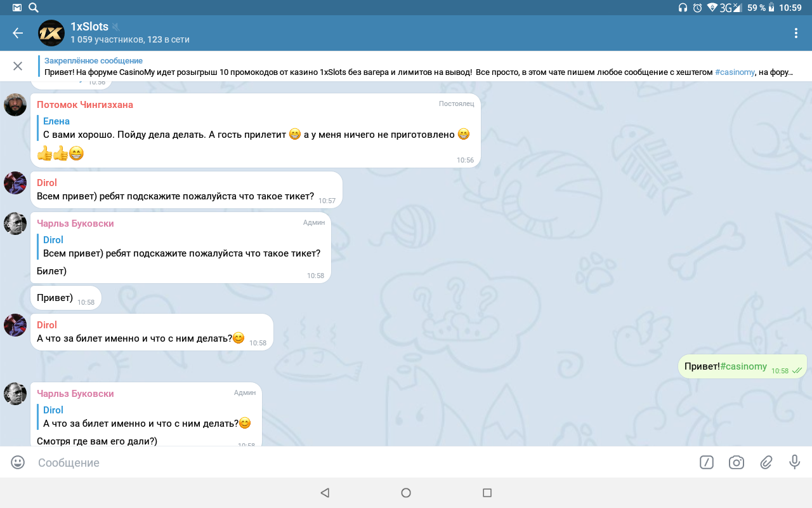This screenshot has height=508, width=812.
Task: Tap the search icon in the status bar
Action: tap(33, 8)
